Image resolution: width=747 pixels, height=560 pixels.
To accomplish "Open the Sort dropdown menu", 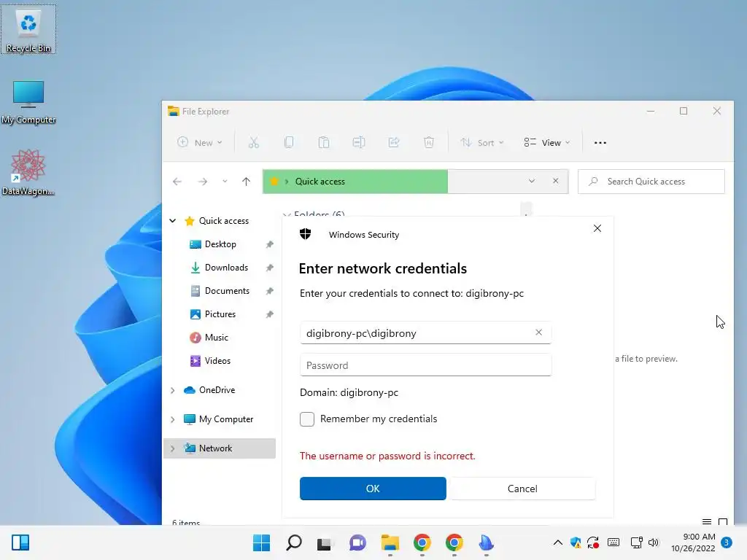I will (481, 142).
